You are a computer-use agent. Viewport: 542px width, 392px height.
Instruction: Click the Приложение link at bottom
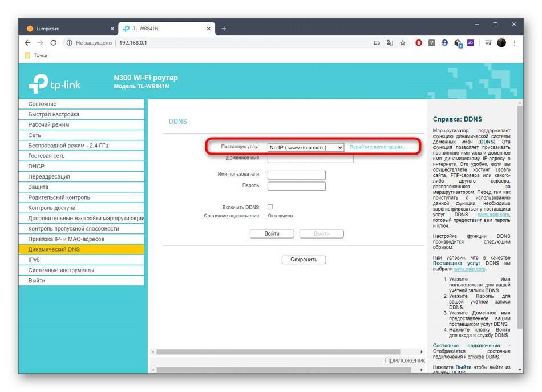[405, 360]
